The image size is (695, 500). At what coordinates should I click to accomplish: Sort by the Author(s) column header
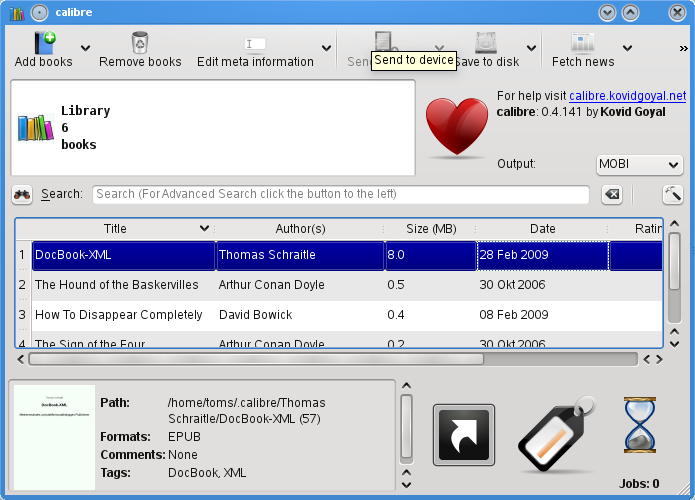point(300,229)
